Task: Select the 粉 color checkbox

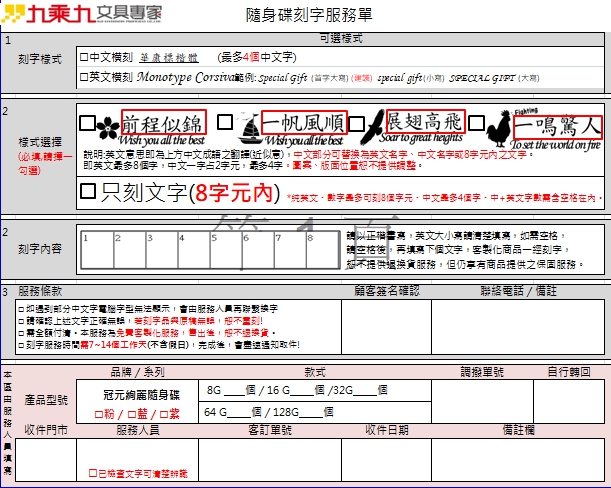Action: click(99, 414)
